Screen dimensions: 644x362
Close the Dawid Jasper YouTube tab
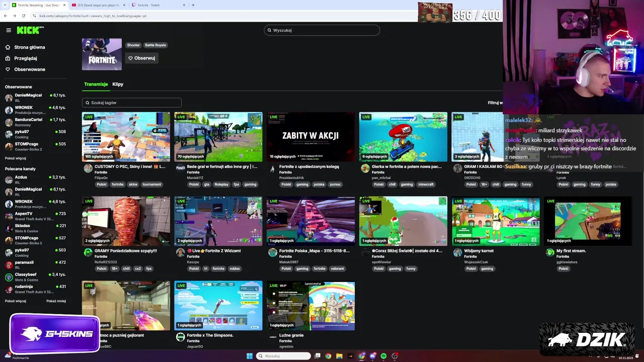coord(124,5)
